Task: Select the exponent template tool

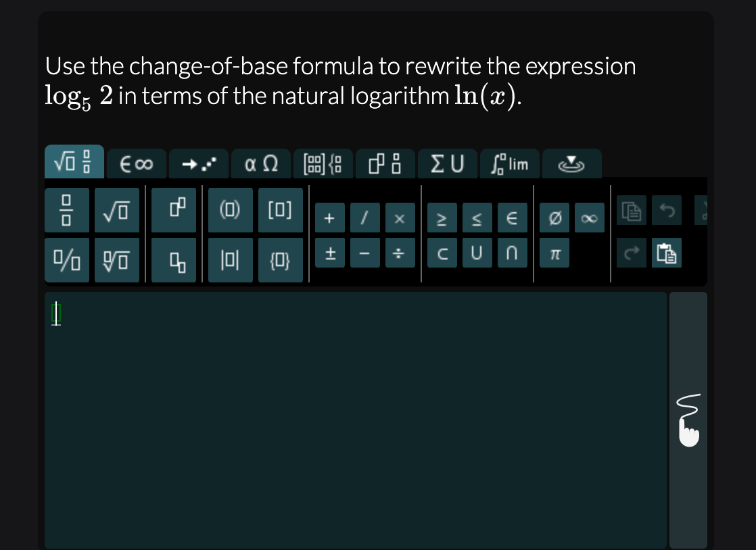Action: tap(173, 210)
